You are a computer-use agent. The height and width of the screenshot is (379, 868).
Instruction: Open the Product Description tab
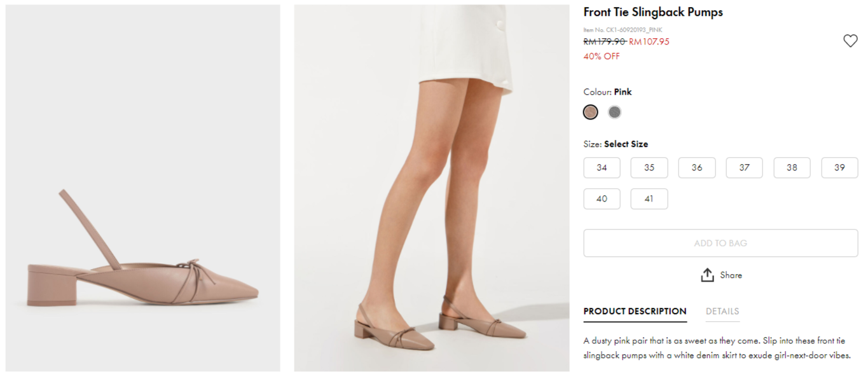pyautogui.click(x=635, y=312)
